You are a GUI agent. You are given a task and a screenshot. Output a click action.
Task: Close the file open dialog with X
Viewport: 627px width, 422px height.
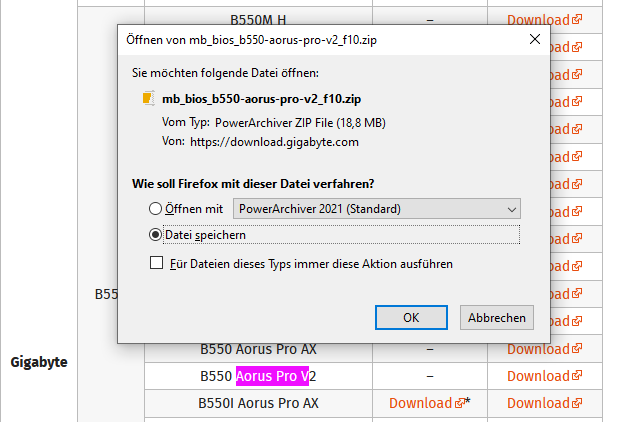coord(535,39)
